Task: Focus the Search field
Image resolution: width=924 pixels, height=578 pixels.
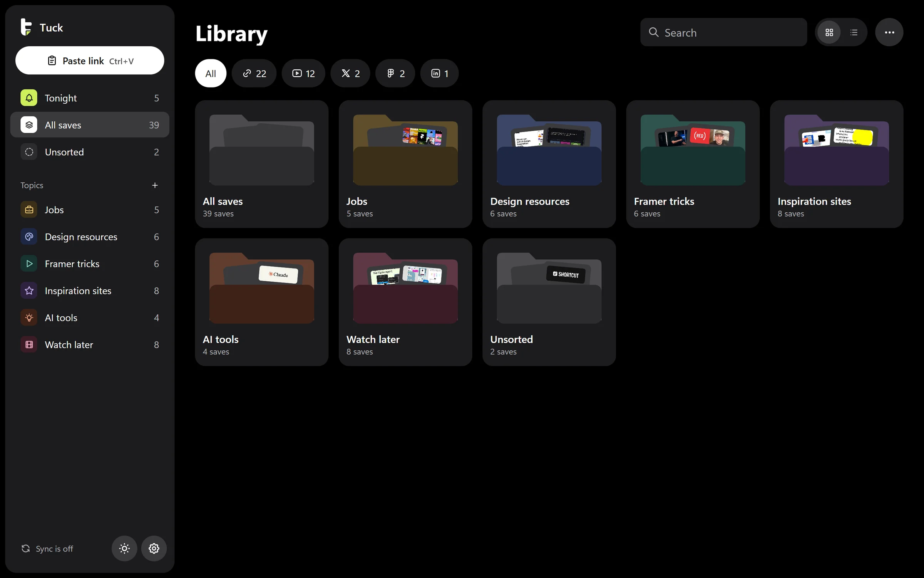Action: [x=723, y=32]
